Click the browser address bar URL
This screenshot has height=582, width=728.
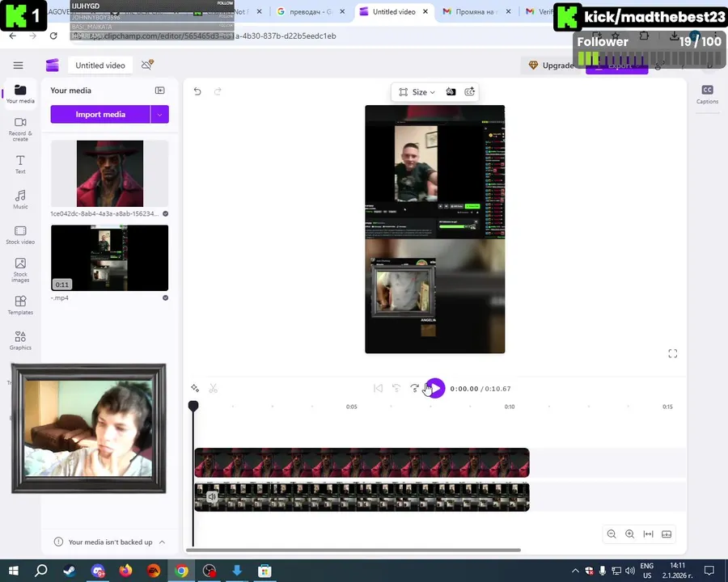point(214,36)
